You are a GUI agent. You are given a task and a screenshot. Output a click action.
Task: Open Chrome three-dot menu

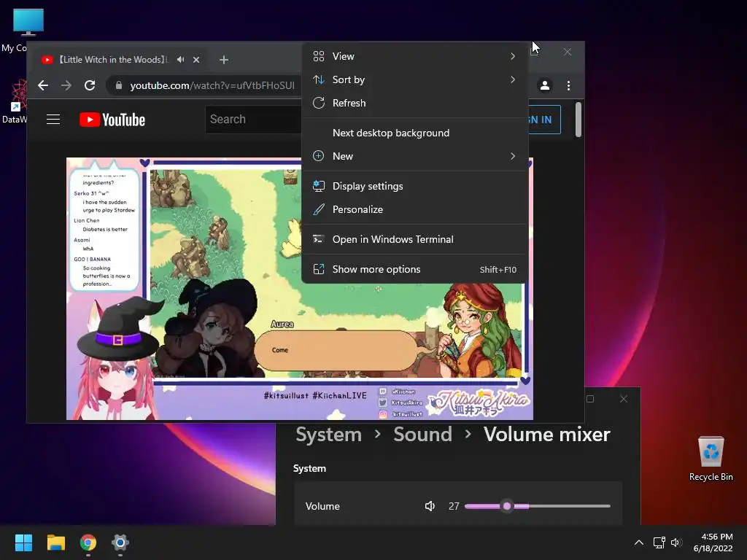[568, 85]
